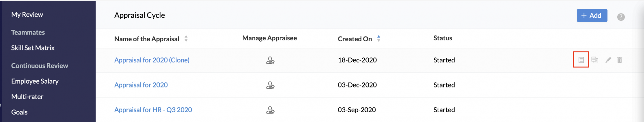Click the highlighted view details icon in first row
The height and width of the screenshot is (122, 644).
(581, 60)
